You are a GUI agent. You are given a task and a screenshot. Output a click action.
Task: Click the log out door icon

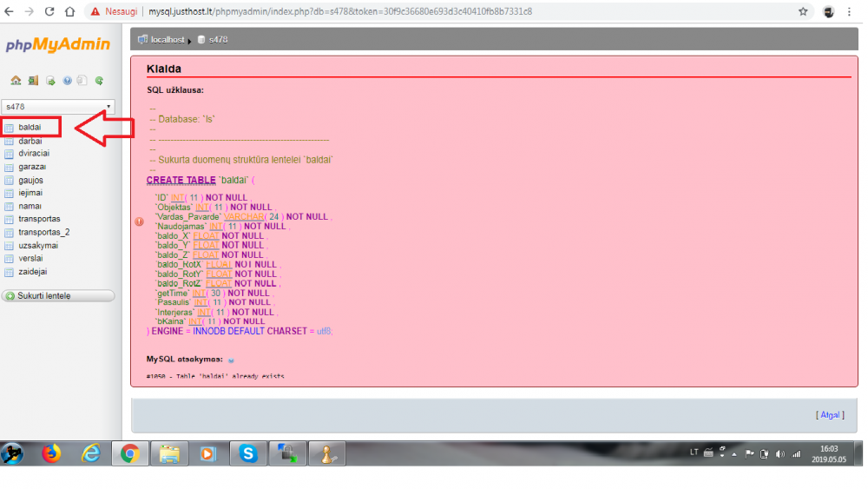point(33,81)
